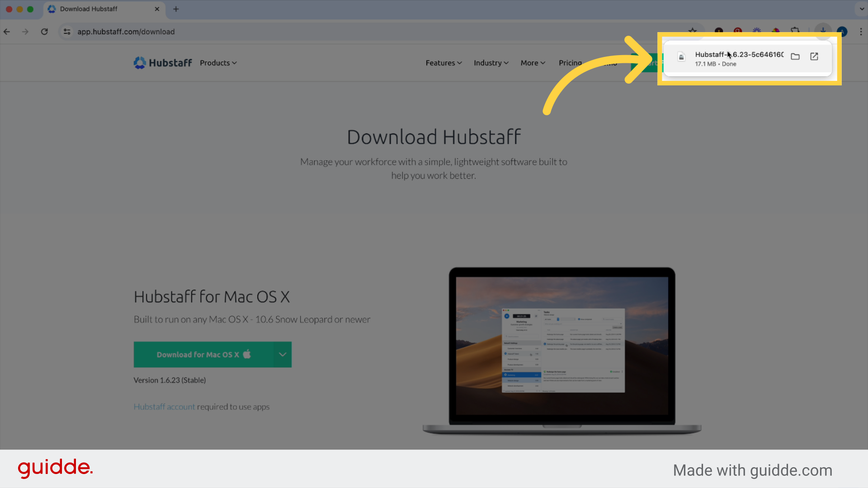Expand the Download for Mac OS X version chevron
The width and height of the screenshot is (868, 488).
283,354
